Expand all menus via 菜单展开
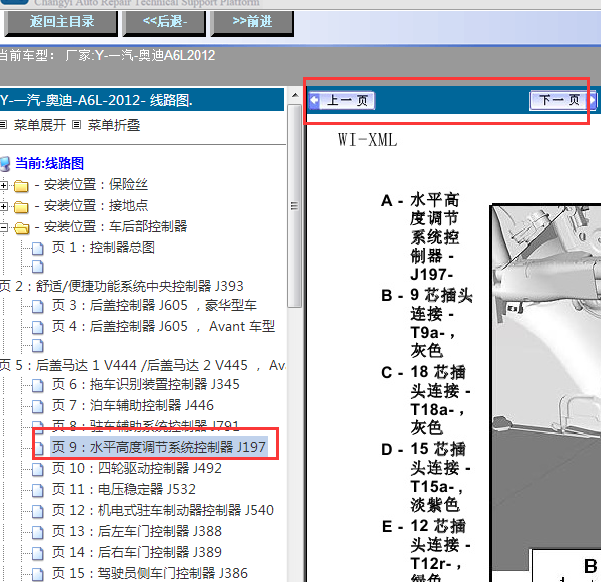This screenshot has width=601, height=582. tap(39, 125)
